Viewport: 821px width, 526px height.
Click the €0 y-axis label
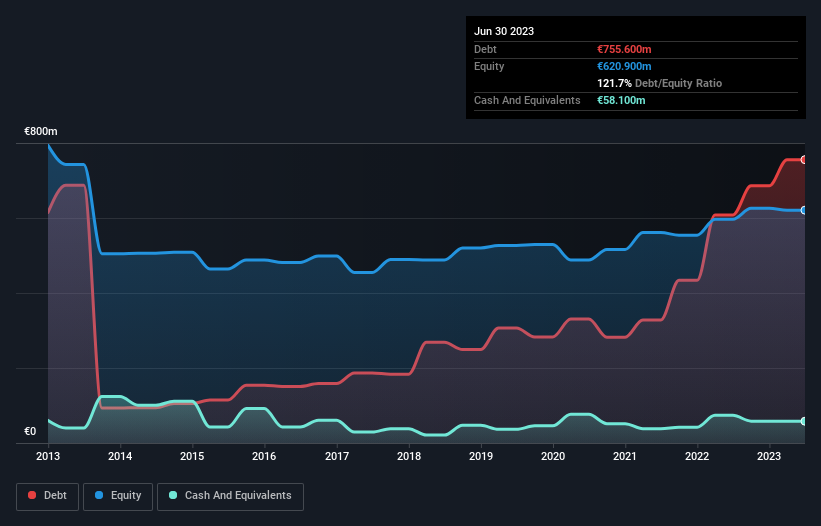click(30, 431)
